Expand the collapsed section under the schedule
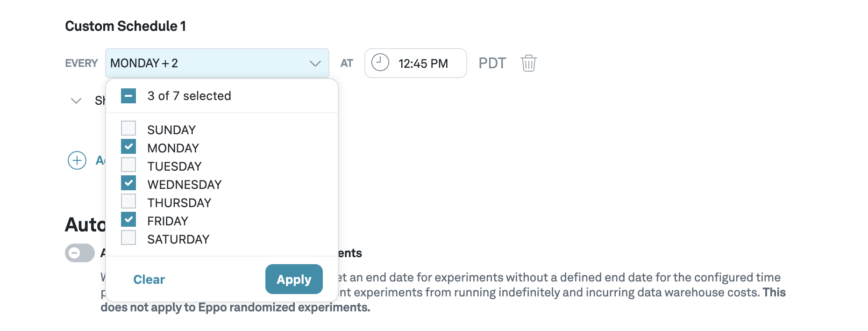868x331 pixels. pyautogui.click(x=76, y=100)
